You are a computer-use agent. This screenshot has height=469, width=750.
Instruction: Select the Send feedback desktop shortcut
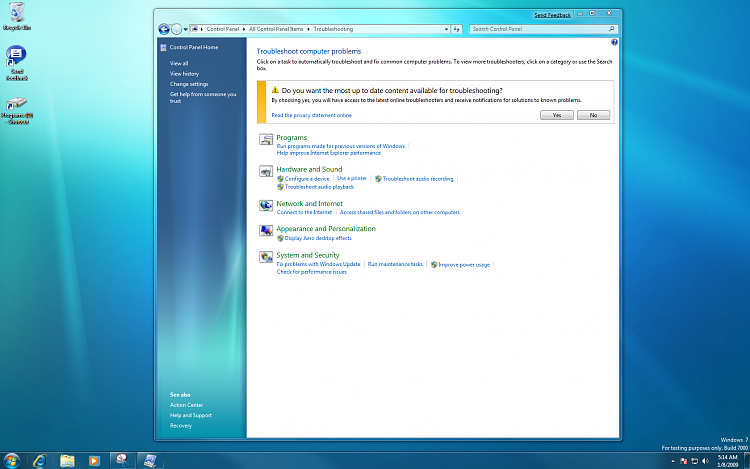point(17,63)
